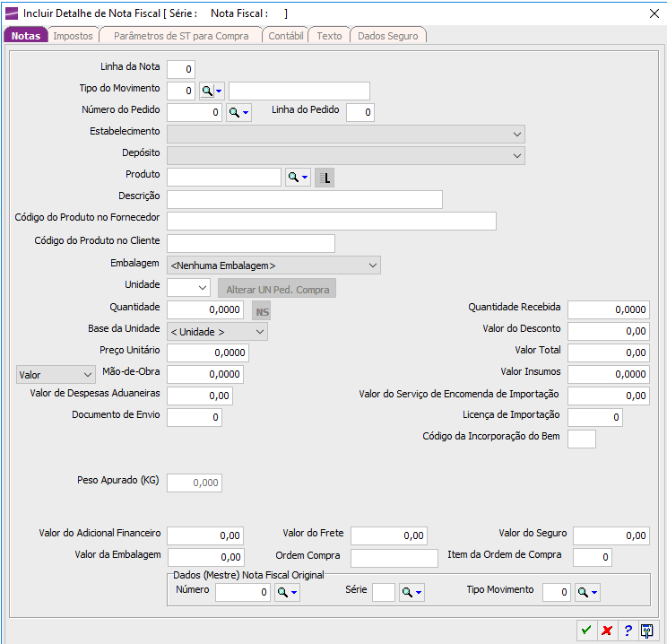This screenshot has width=667, height=644.
Task: Open the Tipo do Movimento search lookup
Action: point(212,91)
